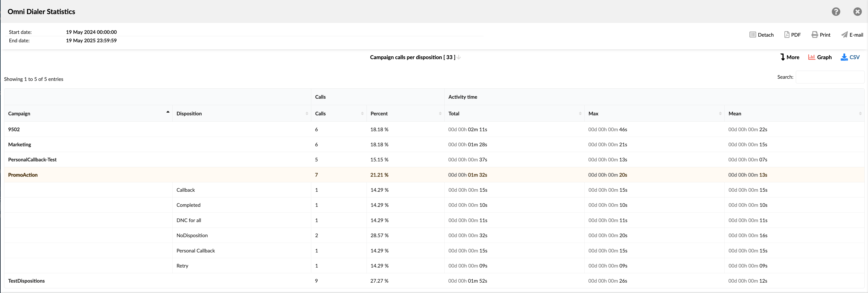Export the report as PDF
The height and width of the screenshot is (293, 868).
[x=792, y=35]
